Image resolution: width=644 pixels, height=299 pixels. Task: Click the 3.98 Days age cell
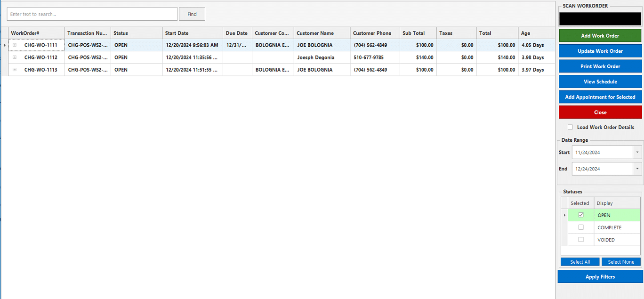[536, 57]
